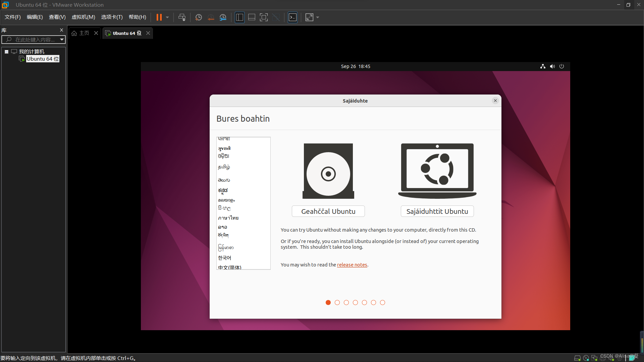Take a snapshot of the virtual machine
The width and height of the screenshot is (644, 362).
click(x=198, y=17)
